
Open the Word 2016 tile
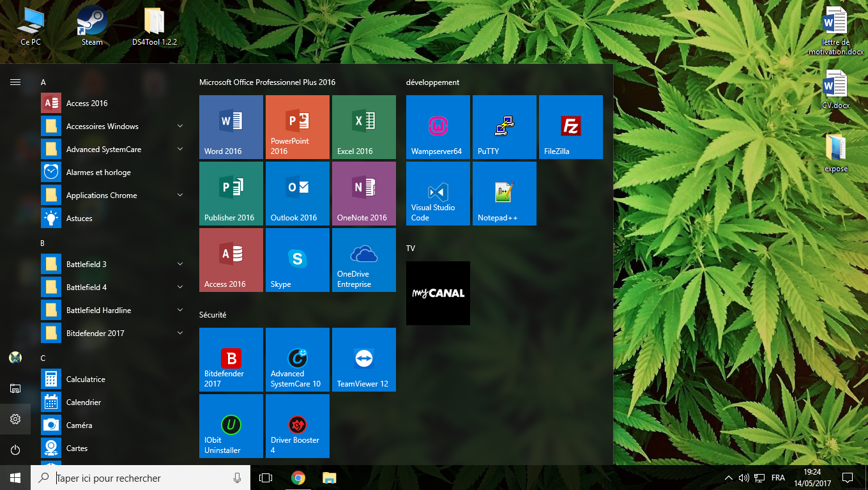click(x=231, y=127)
